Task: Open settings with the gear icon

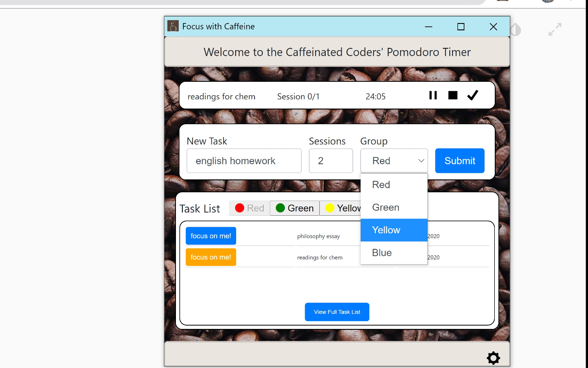Action: 493,358
